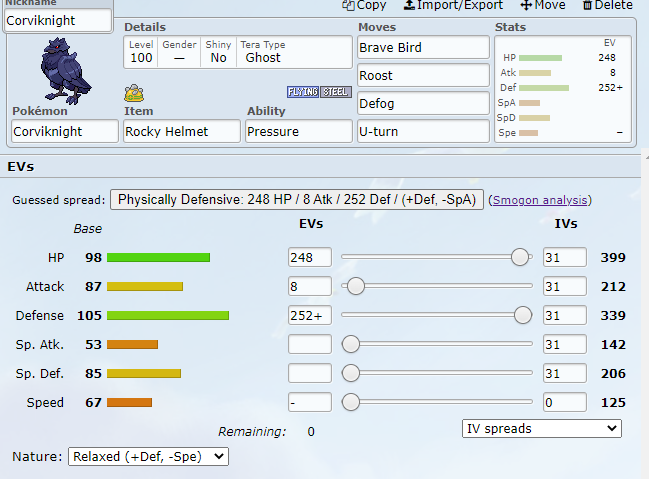Click the HP IV input box
649x479 pixels.
565,257
